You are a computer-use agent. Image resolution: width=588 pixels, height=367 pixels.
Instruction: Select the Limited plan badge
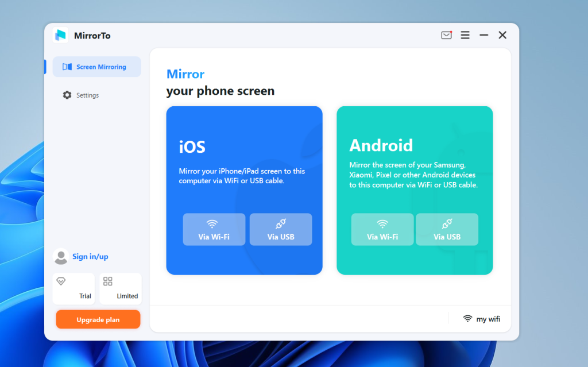[120, 288]
